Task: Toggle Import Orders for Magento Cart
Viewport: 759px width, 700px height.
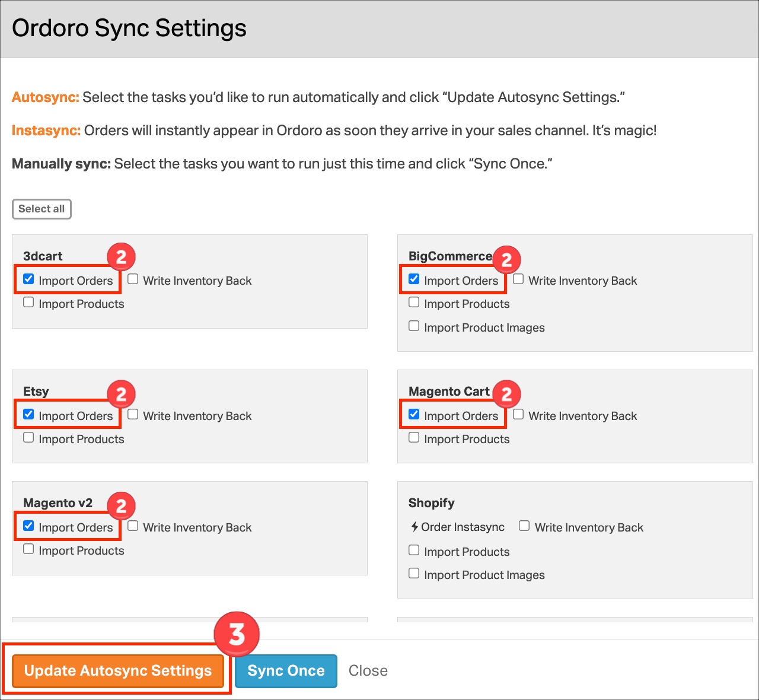Action: click(414, 415)
